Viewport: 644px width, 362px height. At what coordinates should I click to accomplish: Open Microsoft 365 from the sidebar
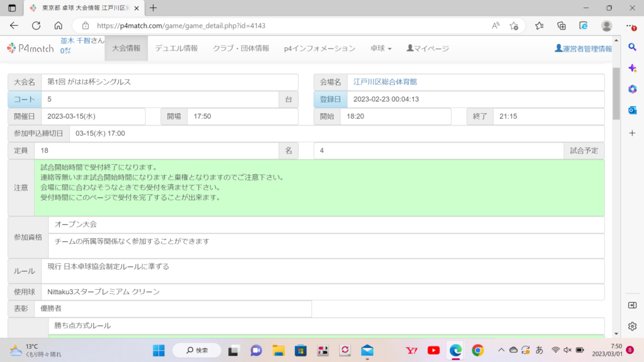(x=633, y=89)
